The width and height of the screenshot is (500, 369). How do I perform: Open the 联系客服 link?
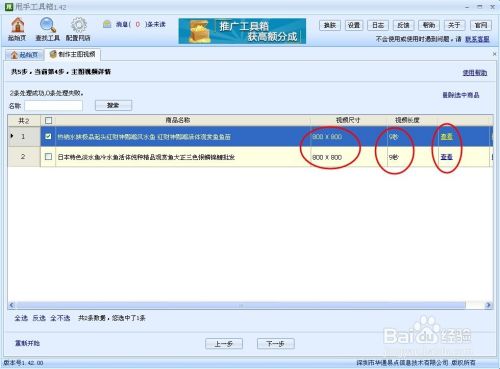(477, 39)
